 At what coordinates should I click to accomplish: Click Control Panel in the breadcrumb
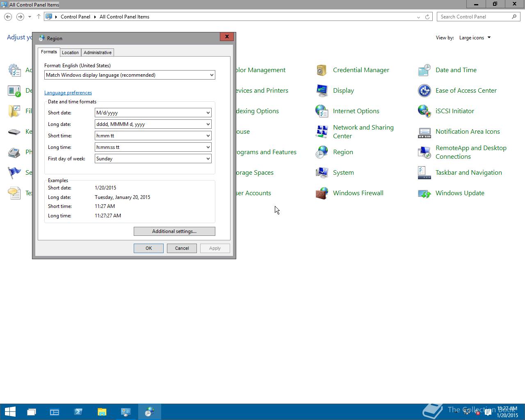click(75, 17)
